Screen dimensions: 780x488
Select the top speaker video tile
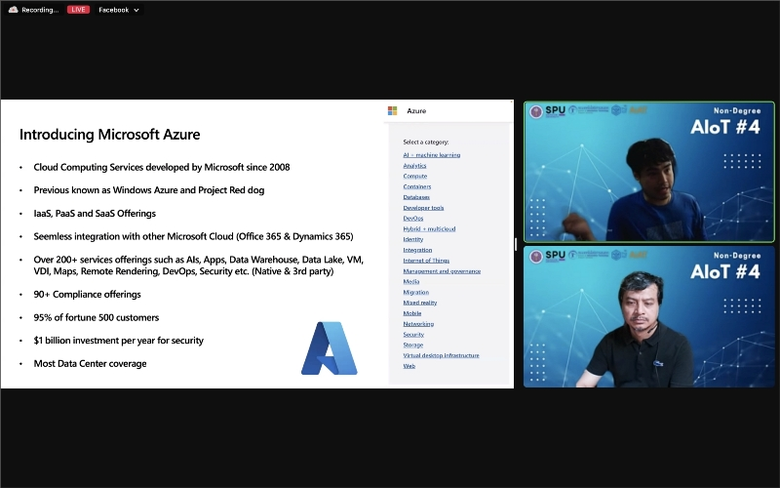(x=649, y=172)
